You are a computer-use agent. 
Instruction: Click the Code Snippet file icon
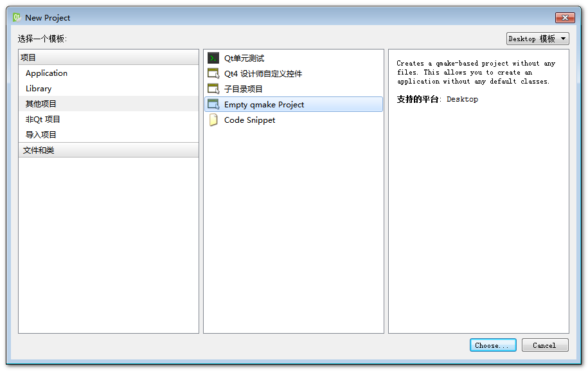213,120
